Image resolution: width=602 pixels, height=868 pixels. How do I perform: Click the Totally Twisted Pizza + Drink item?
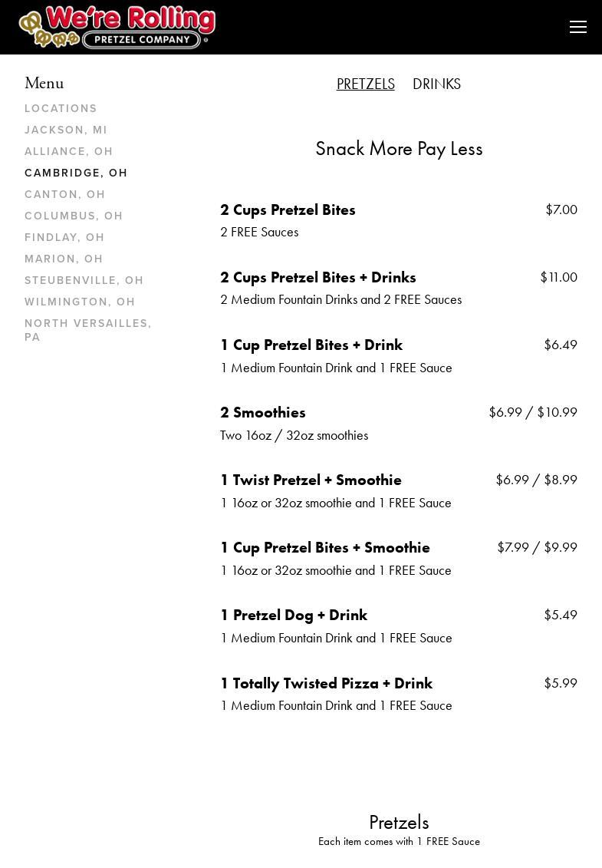coord(326,684)
